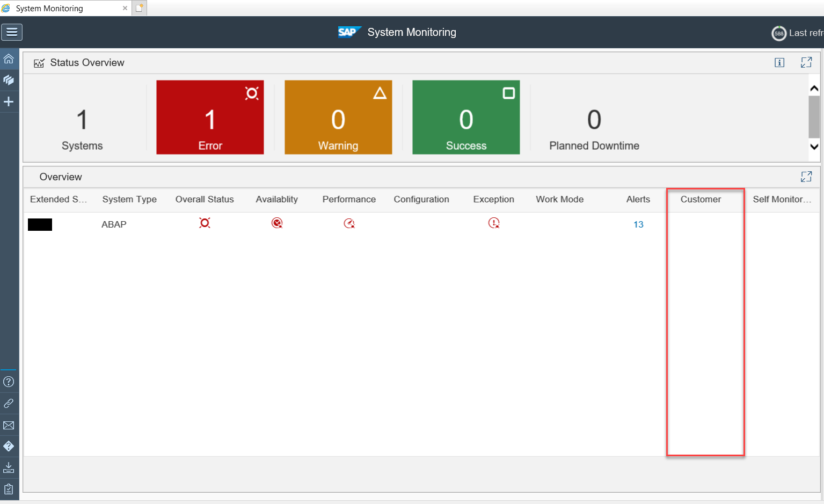Click the Self Monitoring column header
The height and width of the screenshot is (504, 824).
pos(782,199)
